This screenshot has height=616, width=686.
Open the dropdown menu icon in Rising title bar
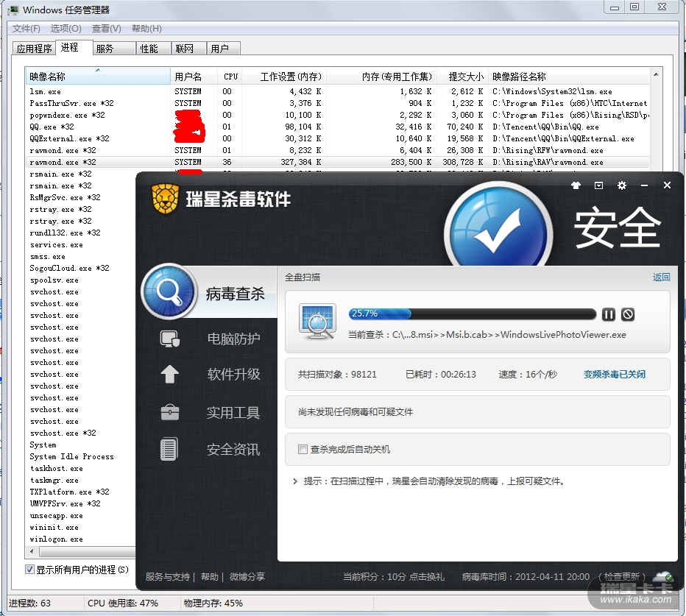598,185
